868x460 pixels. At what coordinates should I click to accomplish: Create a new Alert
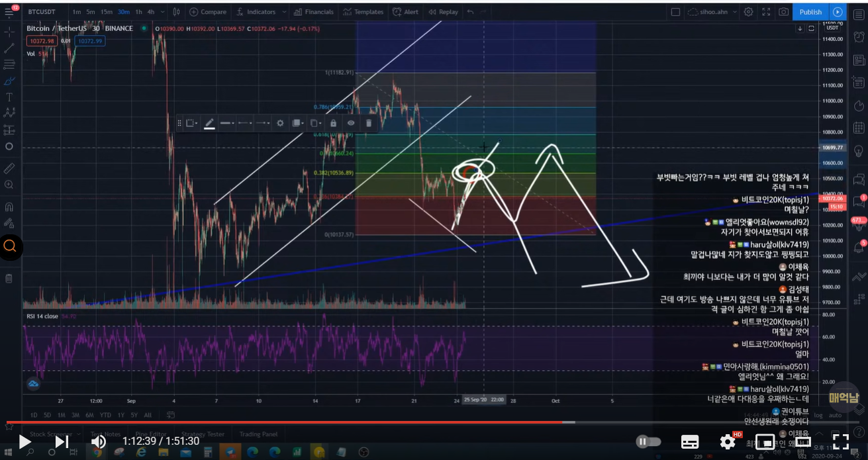click(x=405, y=12)
